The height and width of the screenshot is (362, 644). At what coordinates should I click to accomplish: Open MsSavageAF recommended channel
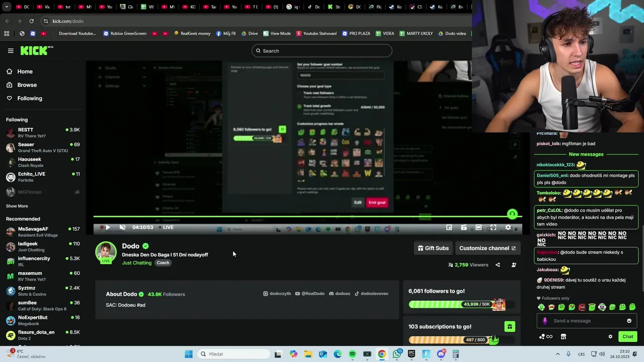tap(43, 232)
